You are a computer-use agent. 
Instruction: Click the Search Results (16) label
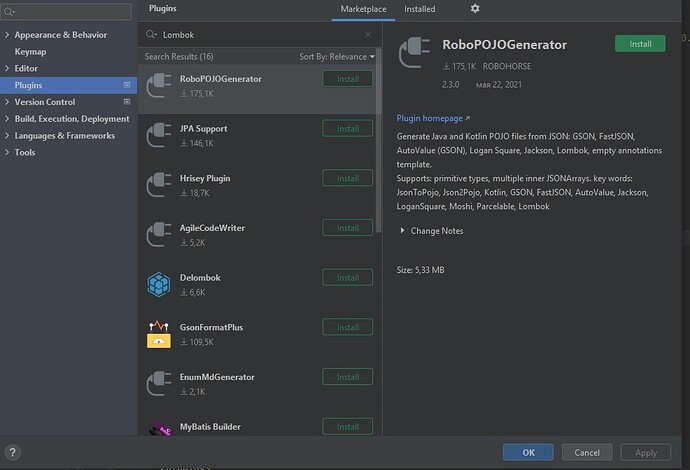(x=179, y=56)
